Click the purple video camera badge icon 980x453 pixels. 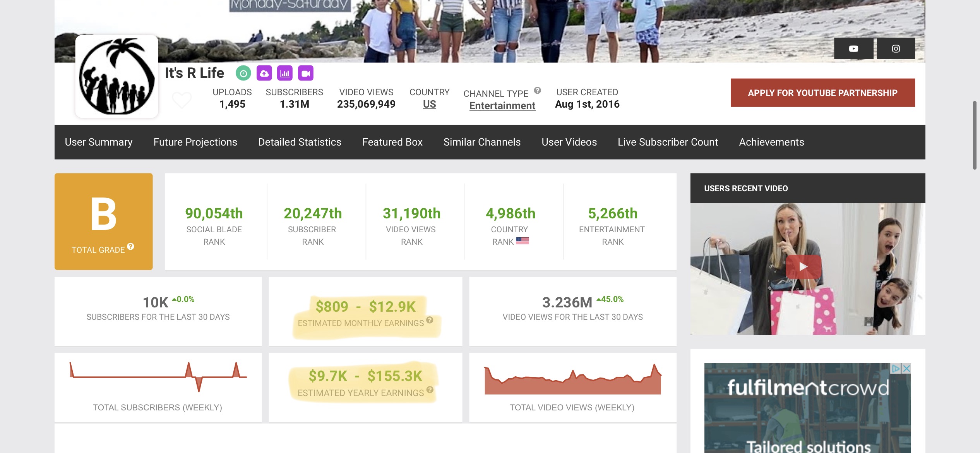pos(306,73)
